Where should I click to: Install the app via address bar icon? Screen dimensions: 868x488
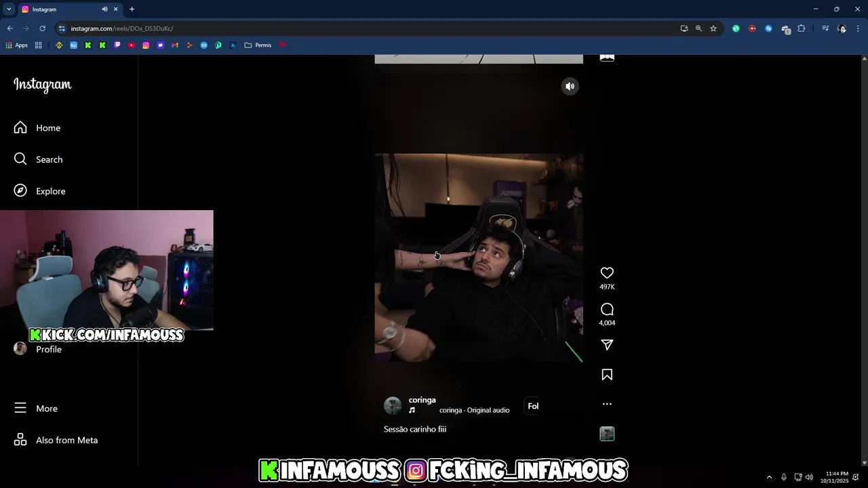[684, 28]
